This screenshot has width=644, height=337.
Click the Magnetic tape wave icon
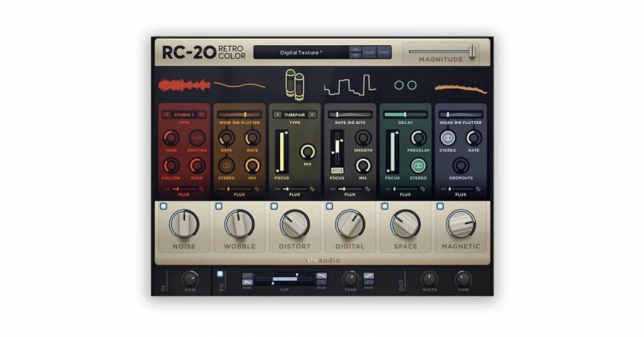(461, 89)
